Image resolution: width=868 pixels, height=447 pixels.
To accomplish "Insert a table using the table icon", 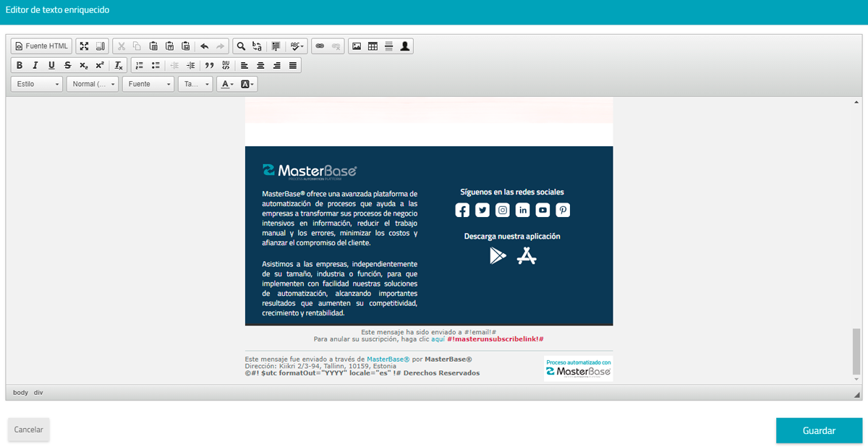I will pos(373,46).
